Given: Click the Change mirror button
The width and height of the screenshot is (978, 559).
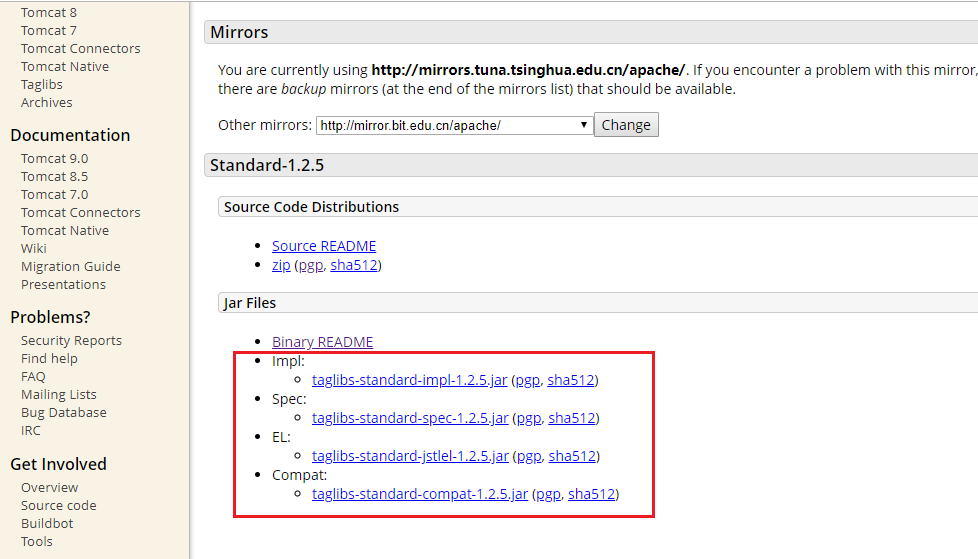Looking at the screenshot, I should click(626, 125).
